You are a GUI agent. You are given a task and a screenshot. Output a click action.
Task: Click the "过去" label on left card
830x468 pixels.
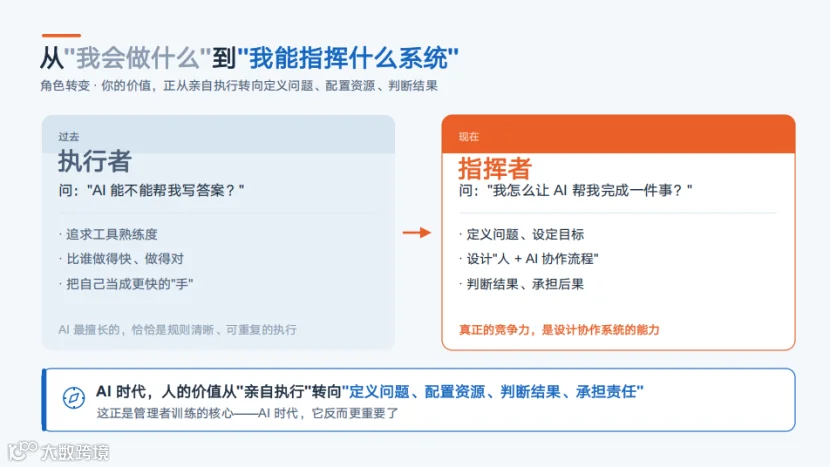coord(69,137)
